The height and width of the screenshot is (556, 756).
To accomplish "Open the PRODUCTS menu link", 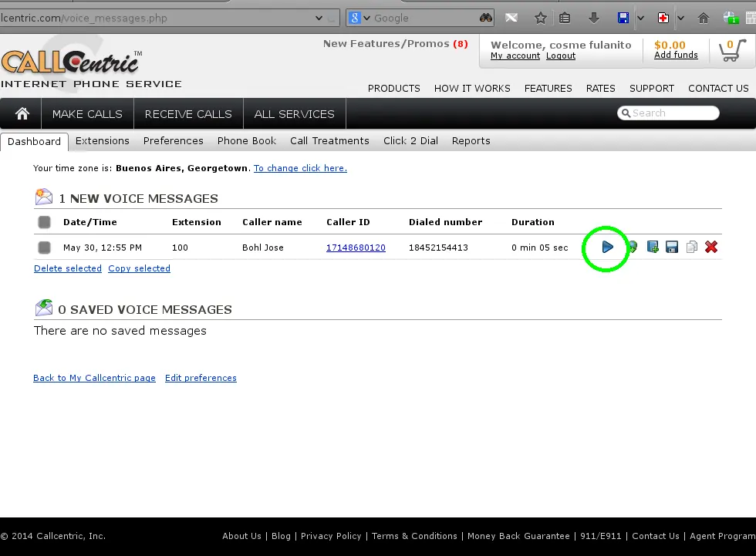I will [394, 89].
